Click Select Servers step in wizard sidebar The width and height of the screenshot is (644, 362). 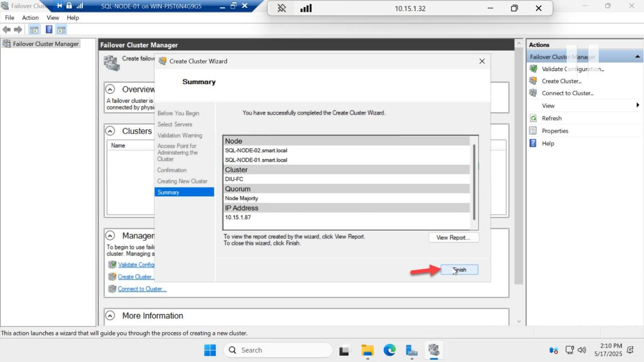pyautogui.click(x=174, y=124)
